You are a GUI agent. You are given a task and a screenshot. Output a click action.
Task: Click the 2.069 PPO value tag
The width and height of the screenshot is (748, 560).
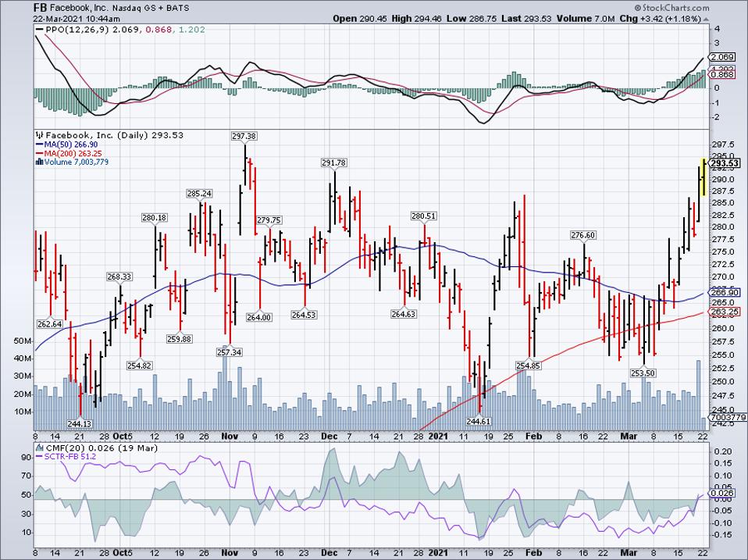(720, 58)
